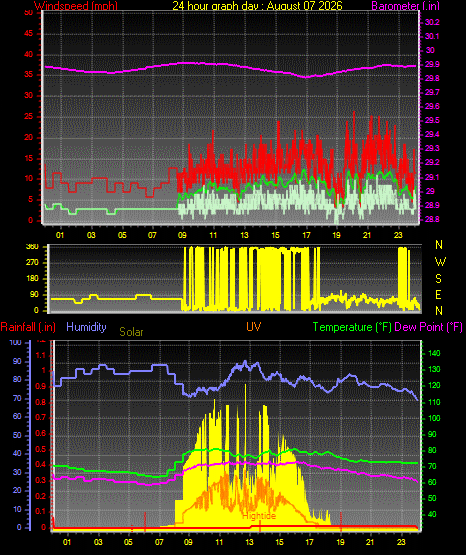This screenshot has width=466, height=555.
Task: Click the '28.8' barometer axis value
Action: [x=432, y=219]
